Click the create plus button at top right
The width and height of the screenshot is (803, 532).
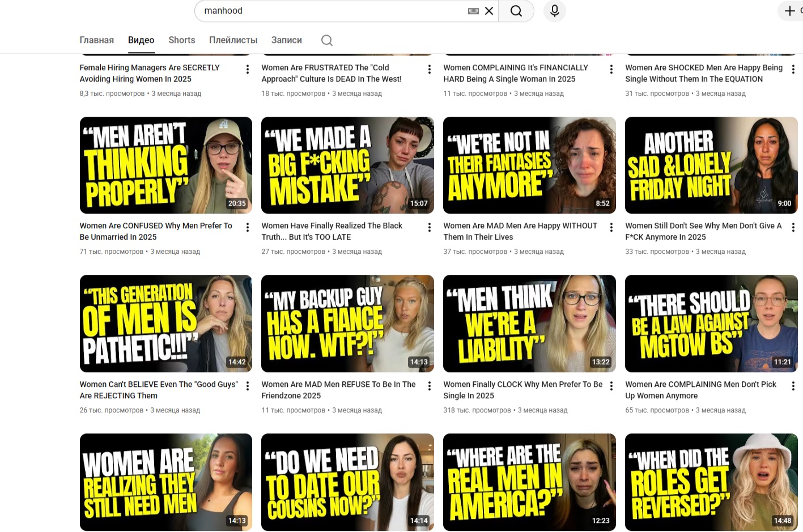[x=790, y=11]
